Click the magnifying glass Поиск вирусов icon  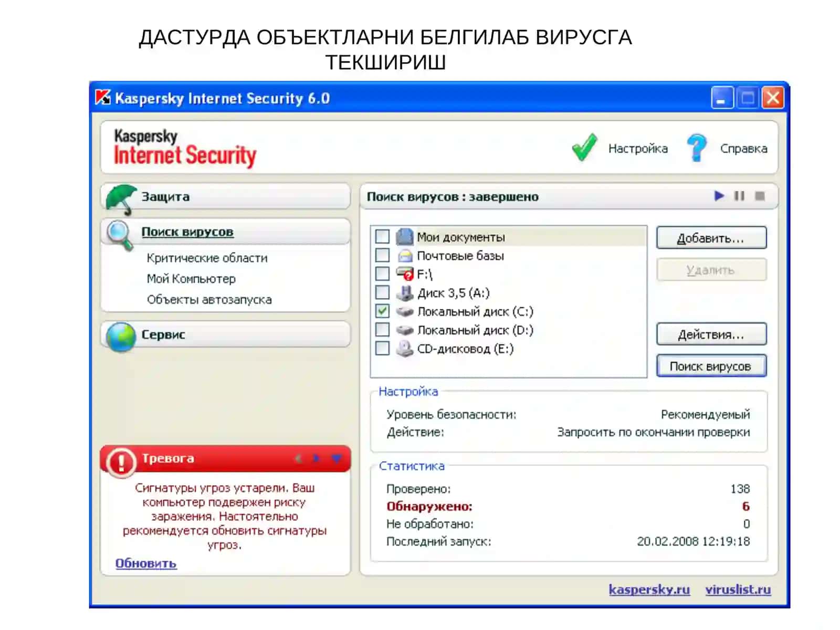pyautogui.click(x=120, y=234)
